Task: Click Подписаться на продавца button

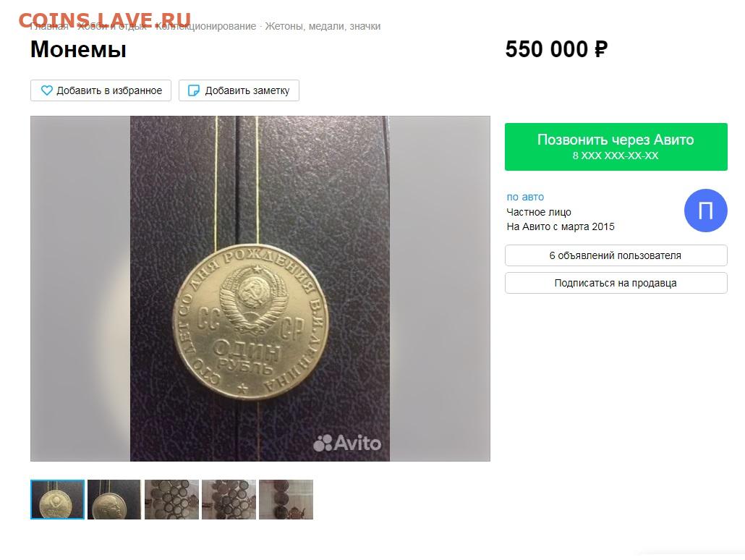Action: click(x=616, y=283)
